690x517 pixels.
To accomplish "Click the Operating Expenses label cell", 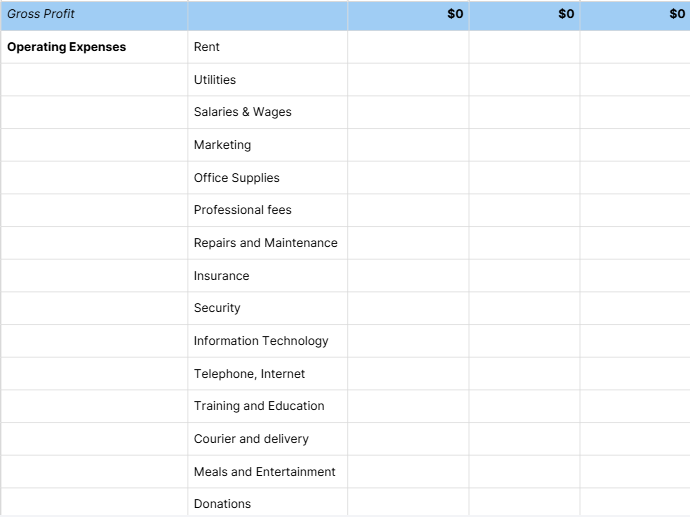I will [x=94, y=47].
